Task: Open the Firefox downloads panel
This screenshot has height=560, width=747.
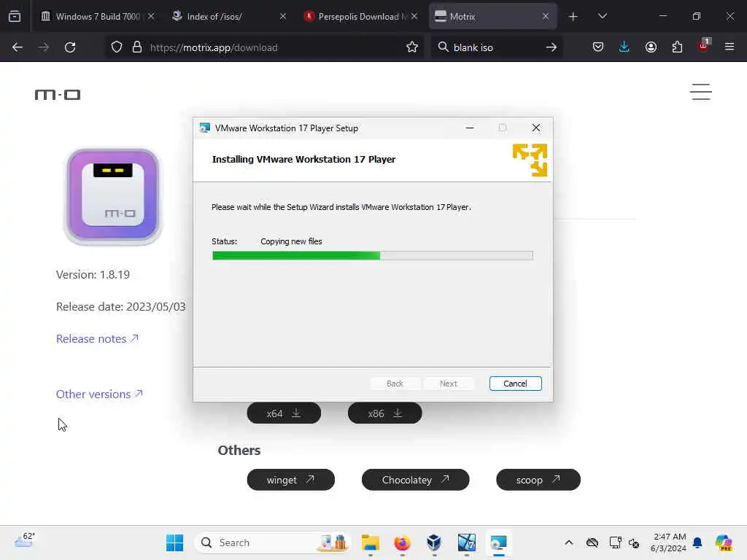Action: (624, 47)
